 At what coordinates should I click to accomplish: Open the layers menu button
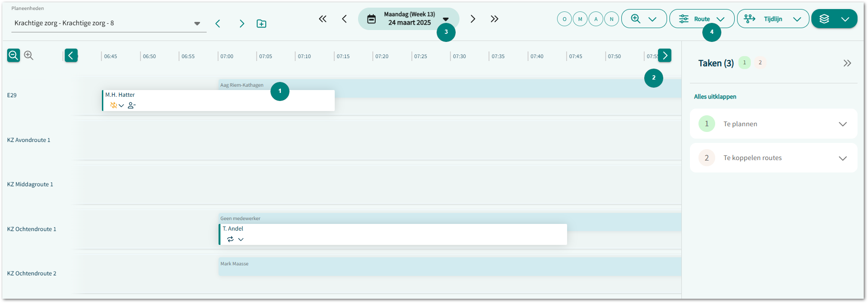[x=834, y=19]
